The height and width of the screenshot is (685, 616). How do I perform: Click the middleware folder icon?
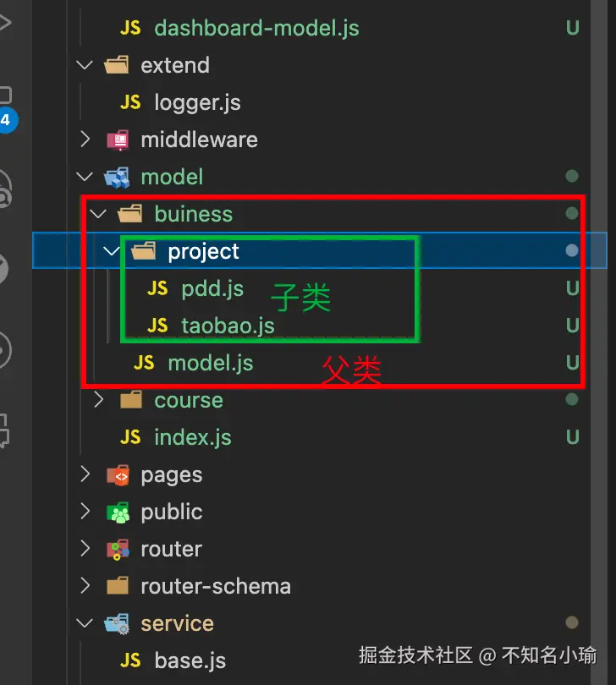click(x=117, y=140)
